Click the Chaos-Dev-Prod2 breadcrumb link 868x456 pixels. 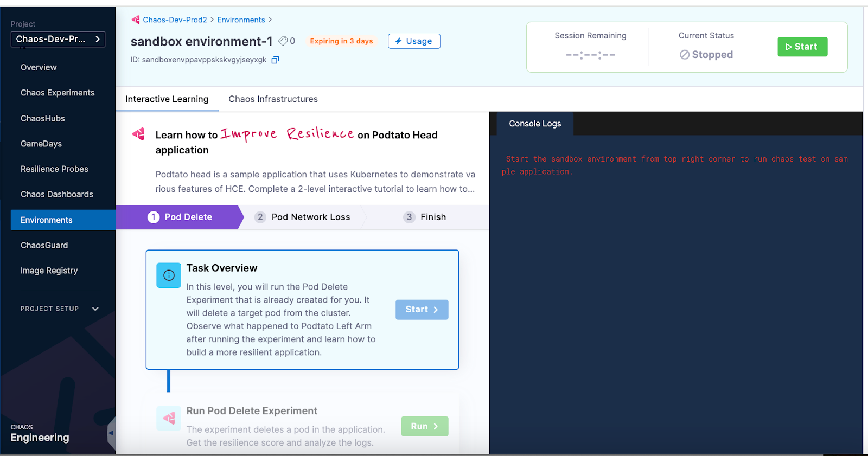(x=175, y=20)
